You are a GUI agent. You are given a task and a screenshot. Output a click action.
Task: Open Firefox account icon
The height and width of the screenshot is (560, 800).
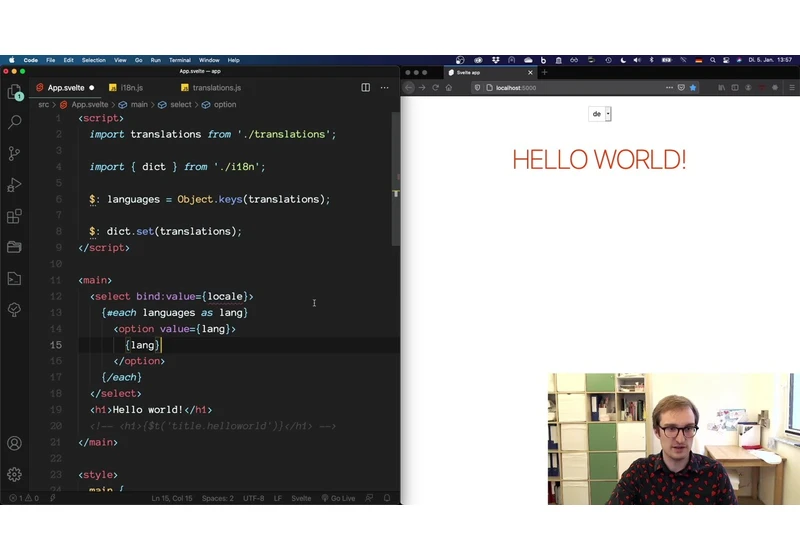[x=748, y=88]
